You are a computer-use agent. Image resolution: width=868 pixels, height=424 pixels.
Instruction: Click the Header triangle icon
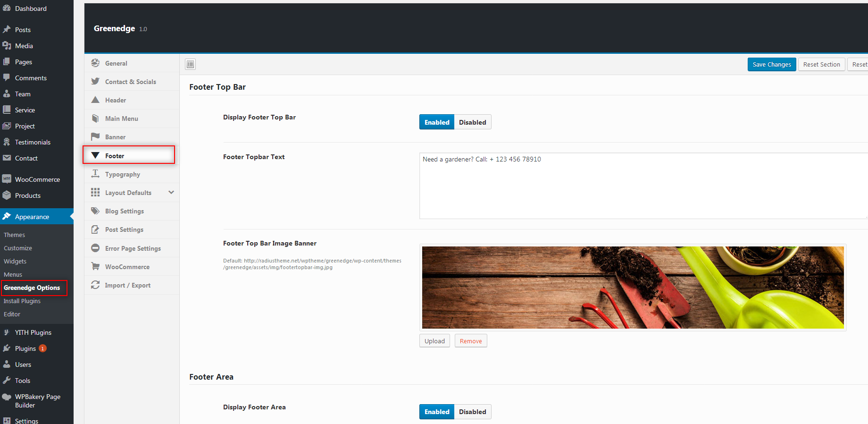click(x=95, y=100)
